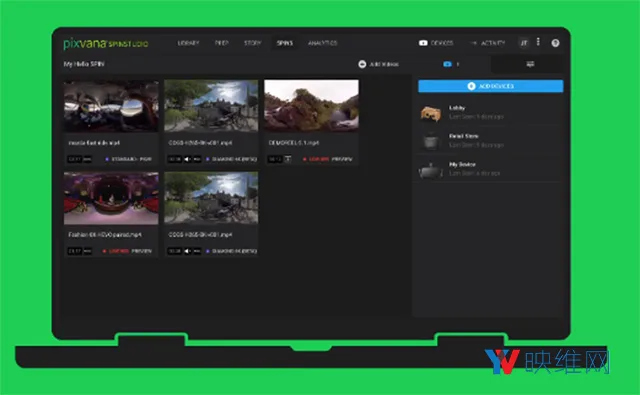
Task: Open the JT user avatar
Action: 524,43
